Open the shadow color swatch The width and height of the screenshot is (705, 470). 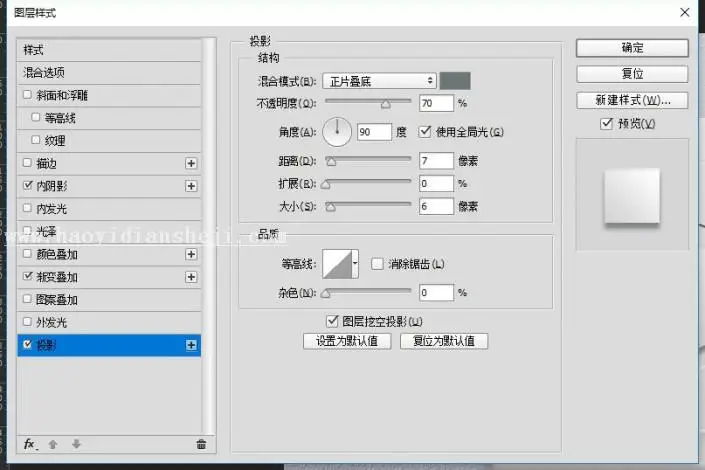coord(455,81)
